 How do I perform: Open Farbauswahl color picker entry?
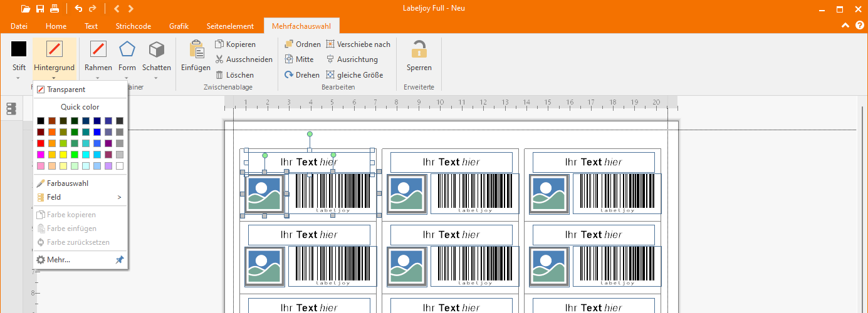pyautogui.click(x=80, y=183)
